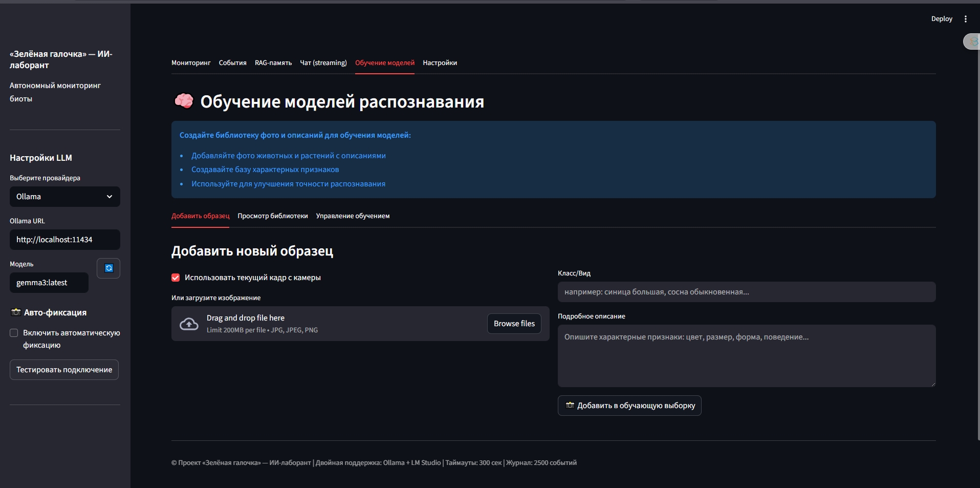Click the cloud upload icon
The height and width of the screenshot is (488, 980).
(189, 324)
